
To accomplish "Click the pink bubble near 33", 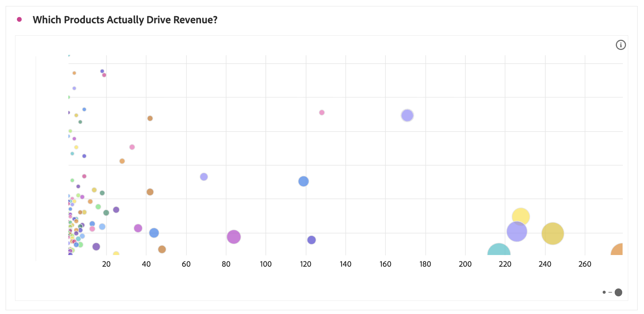I will click(x=132, y=147).
